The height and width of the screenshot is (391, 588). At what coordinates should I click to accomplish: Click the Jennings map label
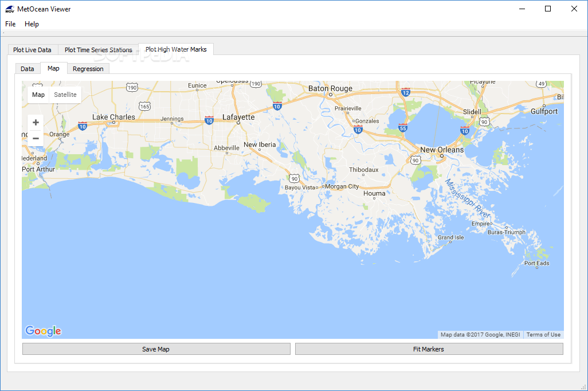(172, 119)
